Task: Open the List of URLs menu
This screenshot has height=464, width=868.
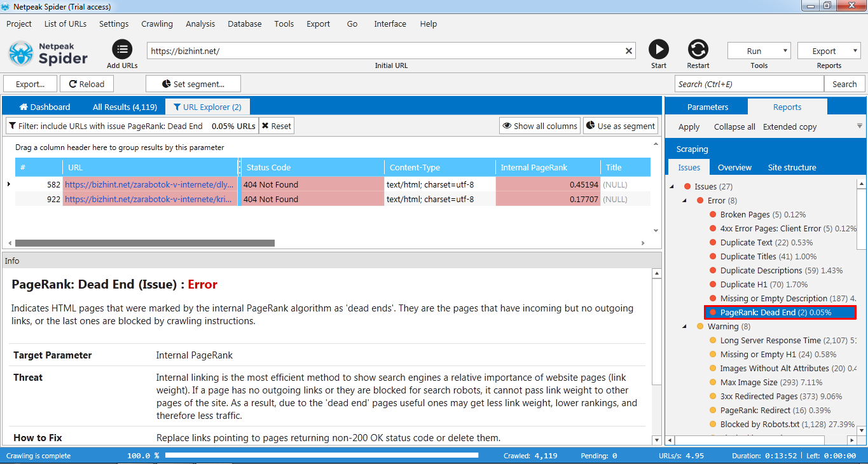Action: 65,24
